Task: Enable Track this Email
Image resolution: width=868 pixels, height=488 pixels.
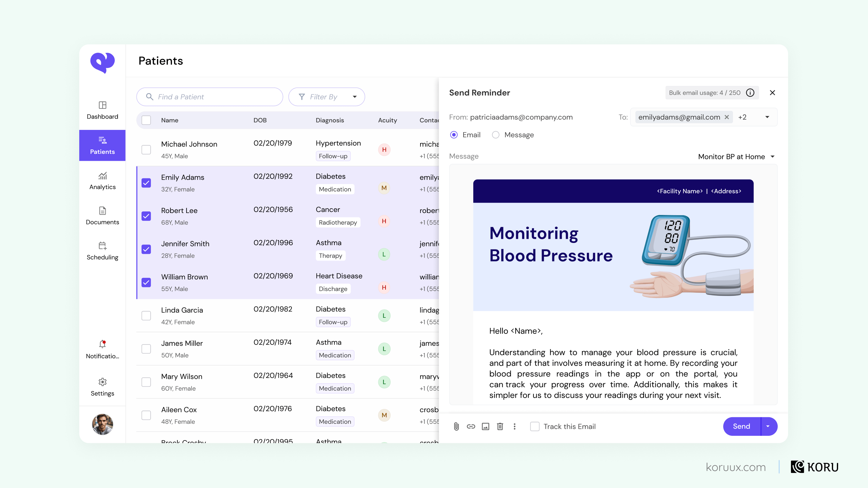Action: [x=535, y=426]
